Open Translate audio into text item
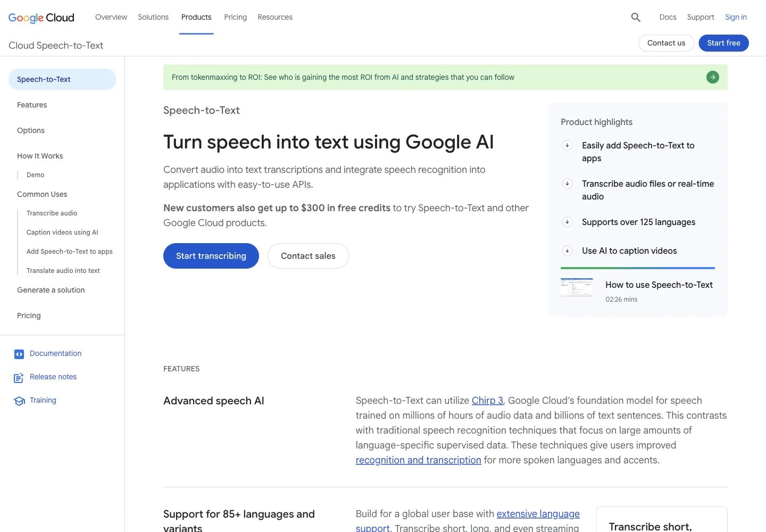This screenshot has height=532, width=766. [x=63, y=271]
